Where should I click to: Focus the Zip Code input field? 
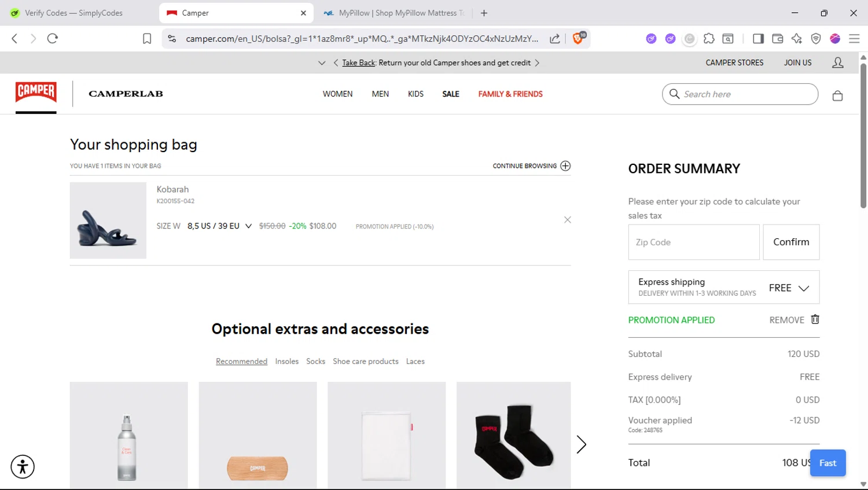(x=694, y=242)
